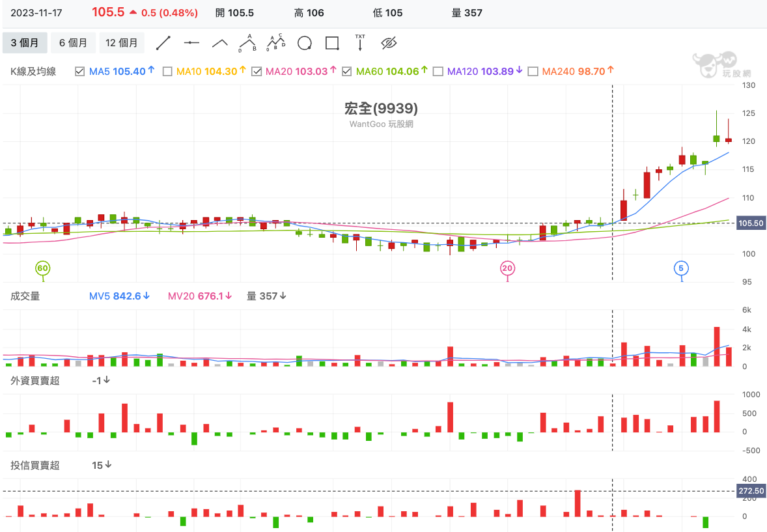The image size is (767, 532).
Task: Select the trend line drawing tool
Action: (163, 43)
